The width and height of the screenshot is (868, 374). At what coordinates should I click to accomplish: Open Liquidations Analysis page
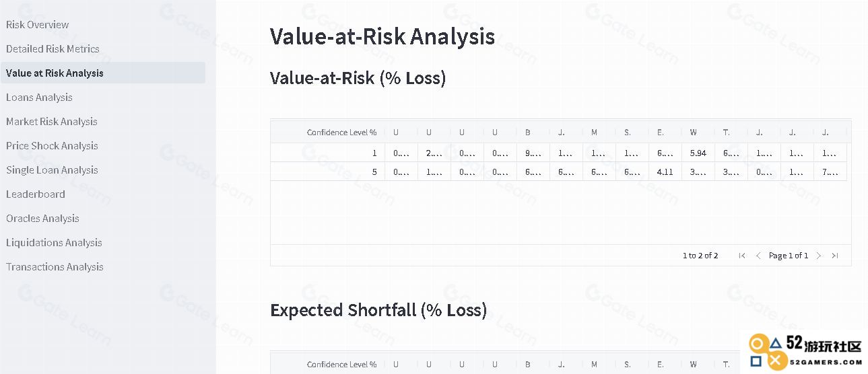tap(54, 243)
